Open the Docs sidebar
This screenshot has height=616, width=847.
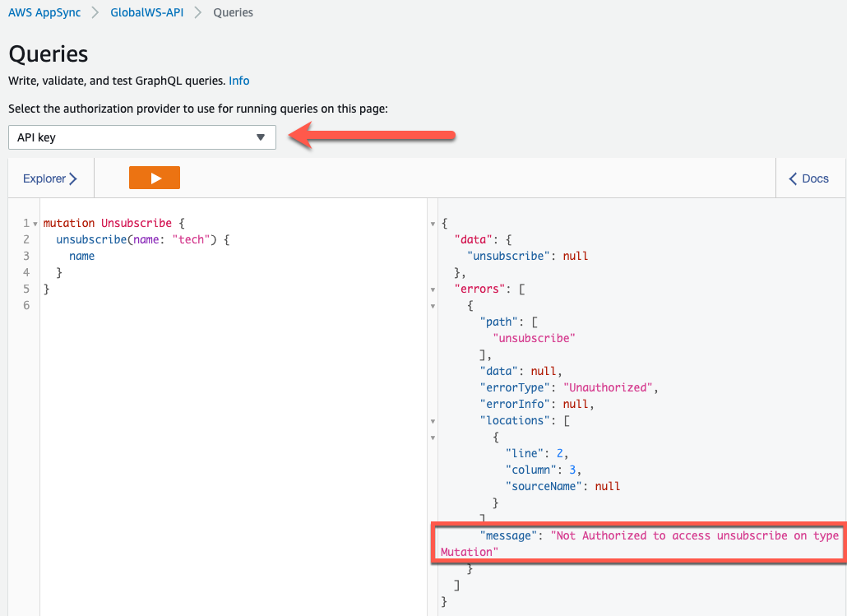[x=809, y=178]
